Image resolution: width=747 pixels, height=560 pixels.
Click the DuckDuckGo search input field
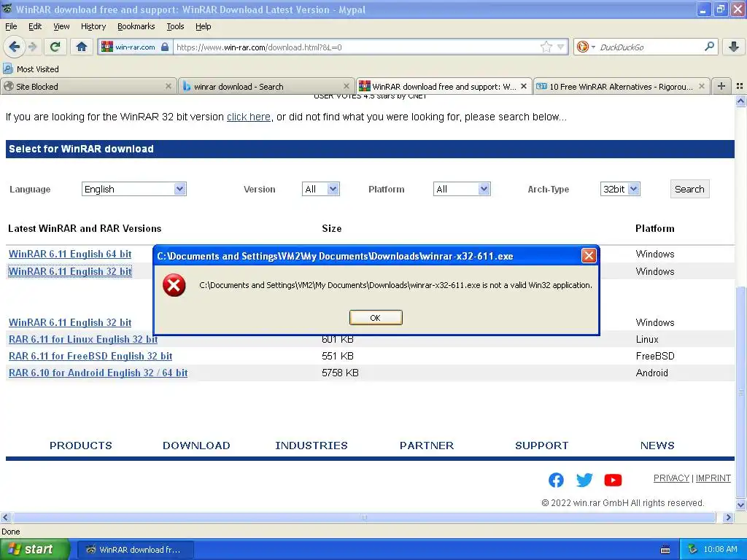650,47
